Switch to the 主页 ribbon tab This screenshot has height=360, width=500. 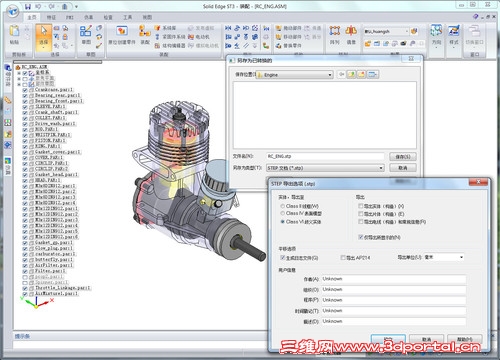32,17
